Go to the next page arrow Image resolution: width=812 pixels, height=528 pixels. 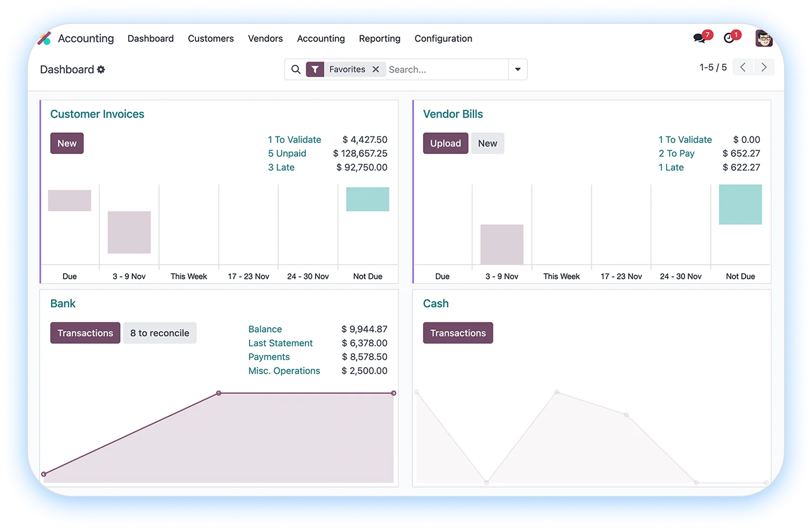(x=764, y=67)
